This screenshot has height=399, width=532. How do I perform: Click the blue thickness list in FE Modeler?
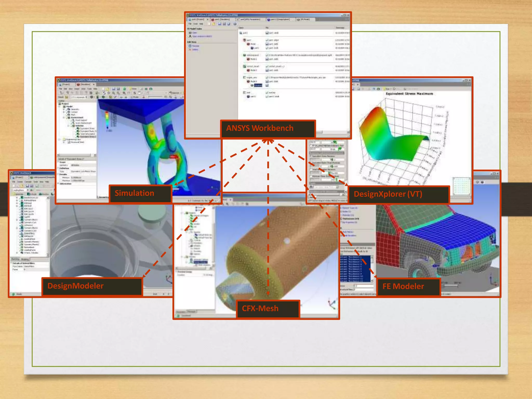click(x=355, y=269)
